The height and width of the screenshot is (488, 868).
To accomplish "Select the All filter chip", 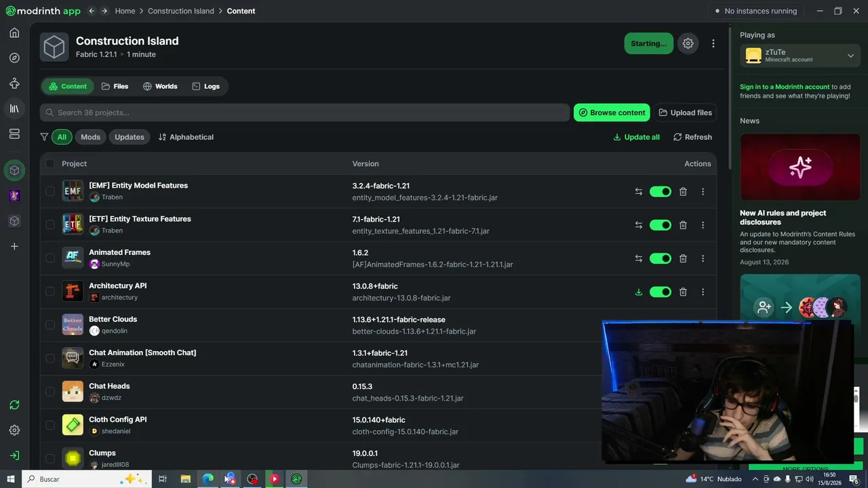I will point(62,137).
